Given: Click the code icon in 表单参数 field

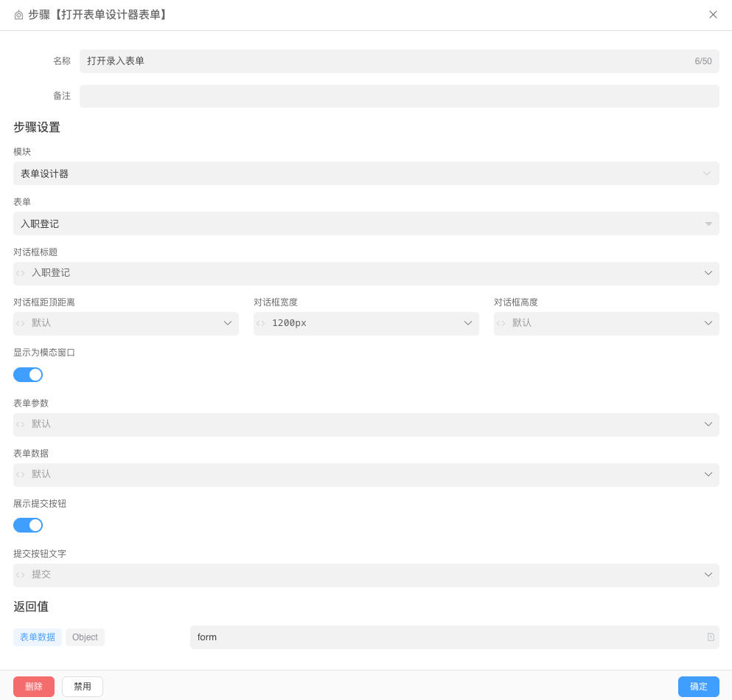Looking at the screenshot, I should point(21,424).
